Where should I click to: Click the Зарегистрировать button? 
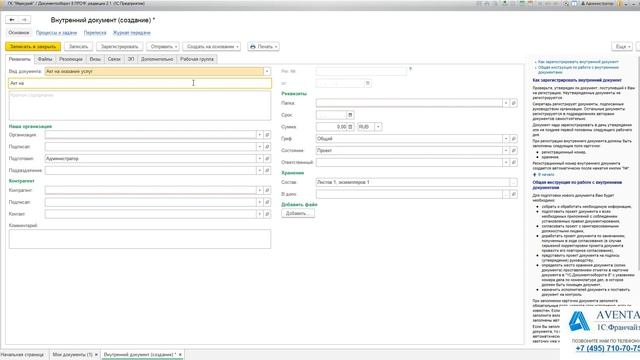click(120, 47)
